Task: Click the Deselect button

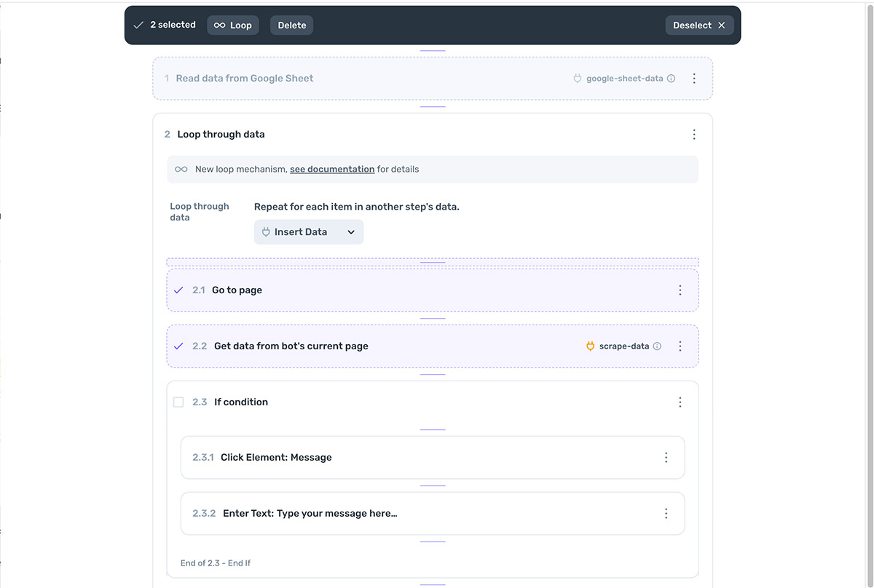Action: 699,25
